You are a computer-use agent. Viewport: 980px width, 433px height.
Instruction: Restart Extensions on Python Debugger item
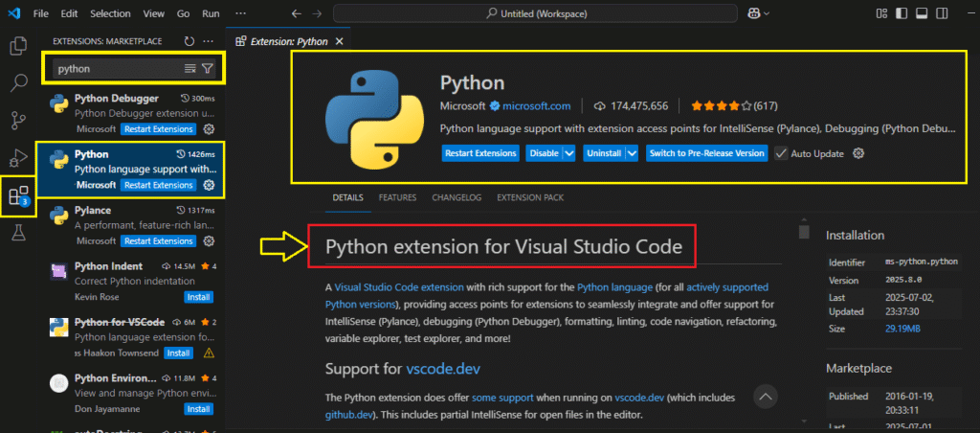point(158,129)
